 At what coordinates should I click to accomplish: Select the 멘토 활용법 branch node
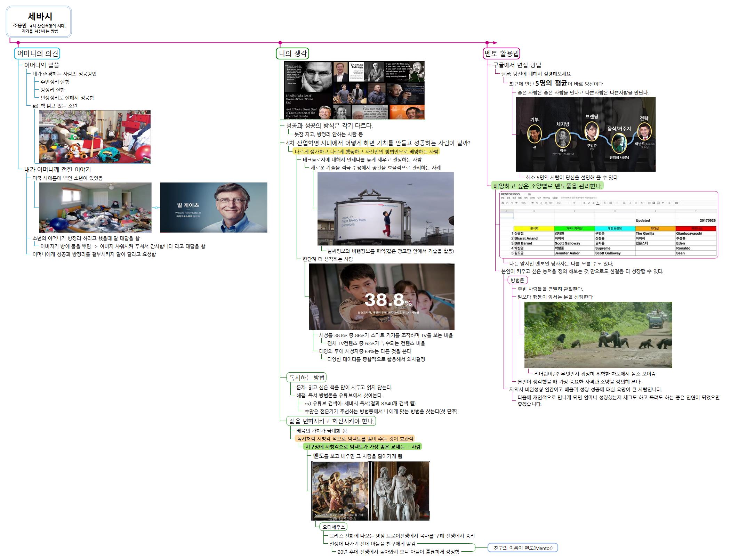pyautogui.click(x=501, y=54)
